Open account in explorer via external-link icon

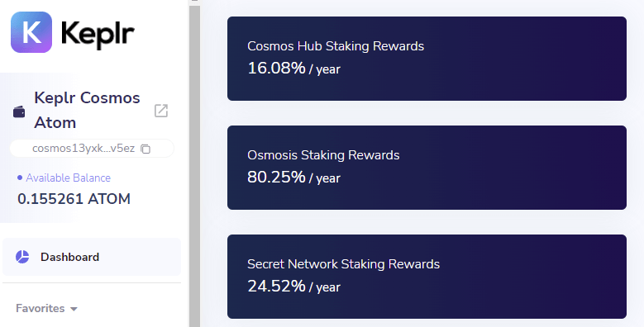pos(161,111)
